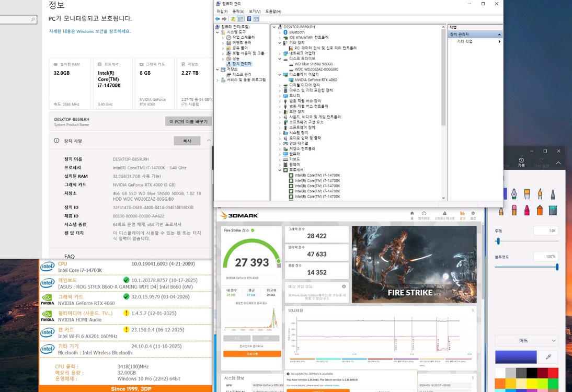
Task: Select the spray can tool
Action: pyautogui.click(x=540, y=210)
